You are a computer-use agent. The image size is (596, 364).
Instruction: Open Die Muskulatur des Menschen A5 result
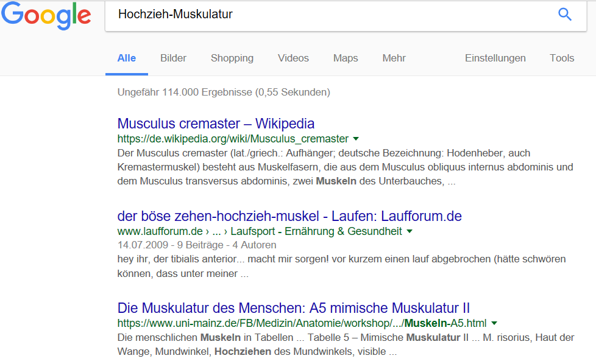[294, 308]
